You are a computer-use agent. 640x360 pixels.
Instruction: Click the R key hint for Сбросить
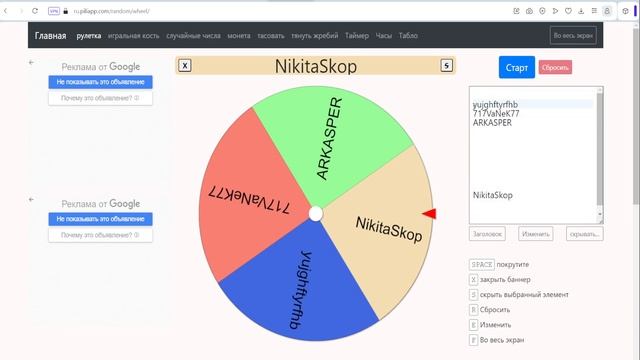coord(473,310)
